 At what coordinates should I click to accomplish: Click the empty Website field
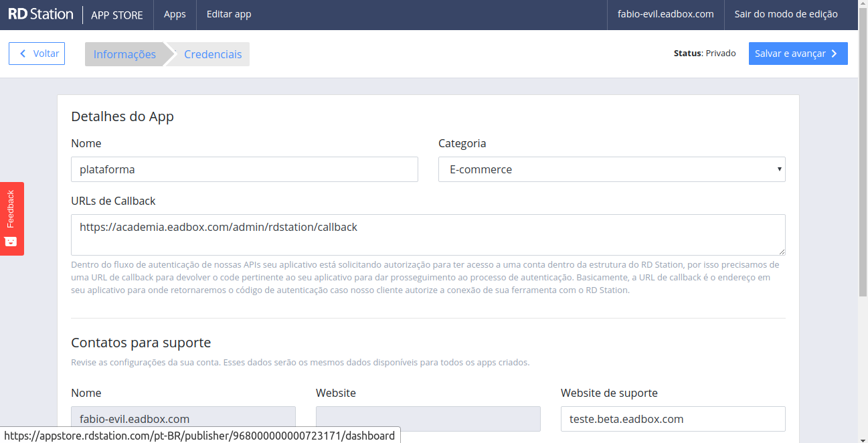428,419
